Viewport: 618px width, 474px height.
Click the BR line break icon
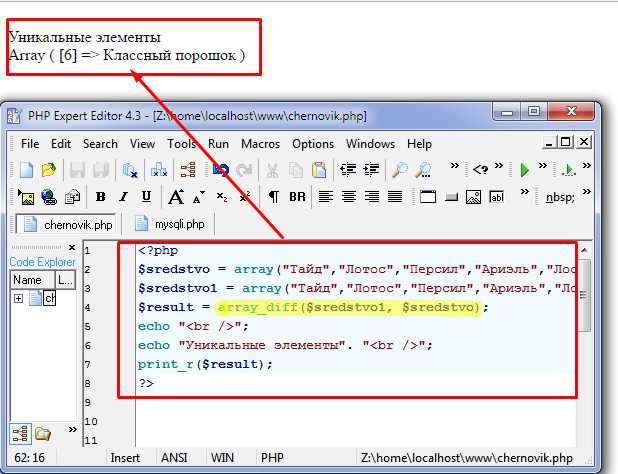(x=297, y=197)
